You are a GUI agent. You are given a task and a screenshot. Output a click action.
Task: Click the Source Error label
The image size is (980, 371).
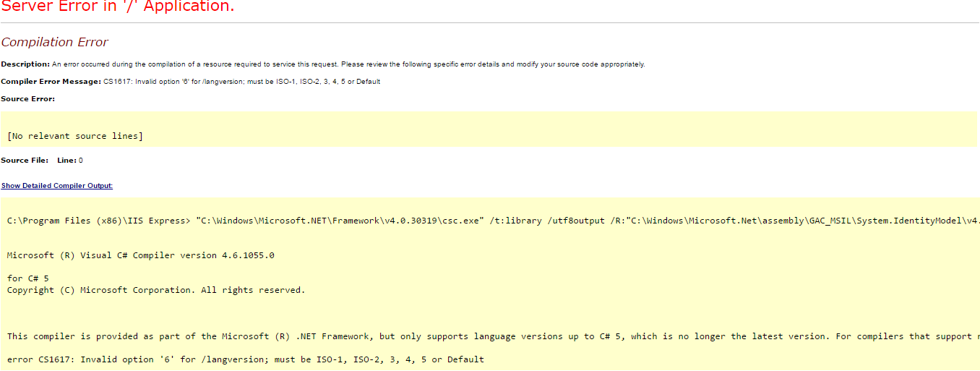[28, 99]
